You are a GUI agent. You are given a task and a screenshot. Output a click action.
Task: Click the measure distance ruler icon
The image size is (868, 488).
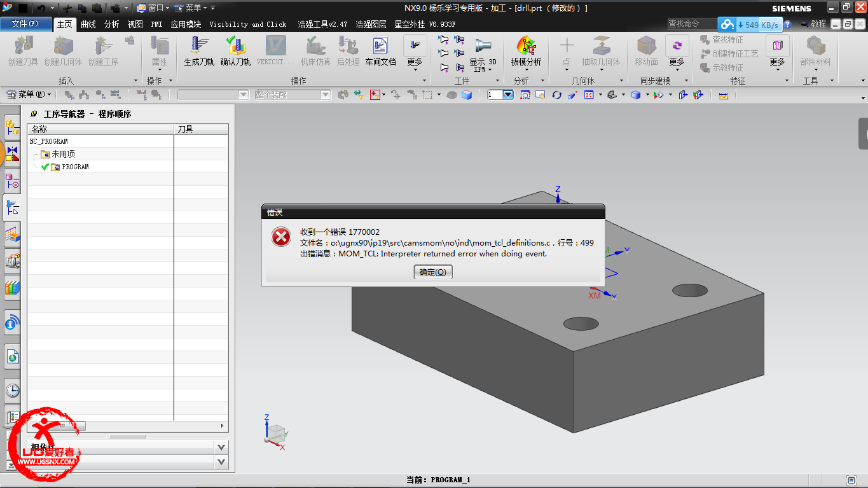[723, 95]
